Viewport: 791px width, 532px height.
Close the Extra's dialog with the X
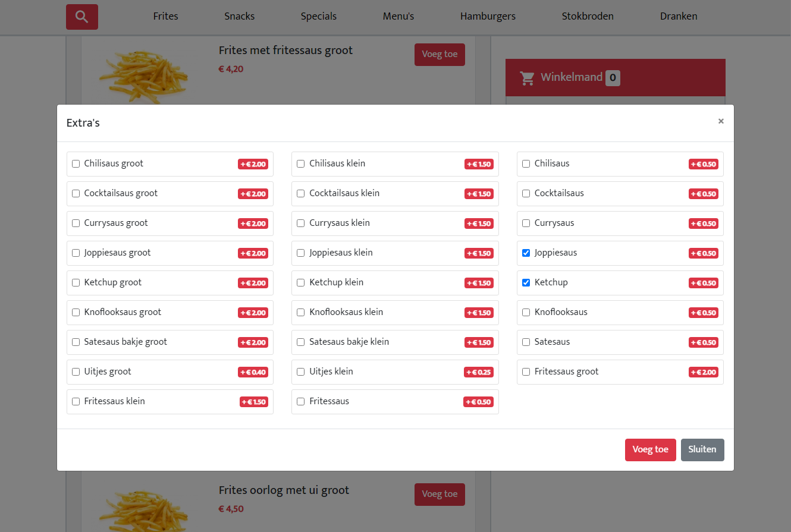click(721, 121)
